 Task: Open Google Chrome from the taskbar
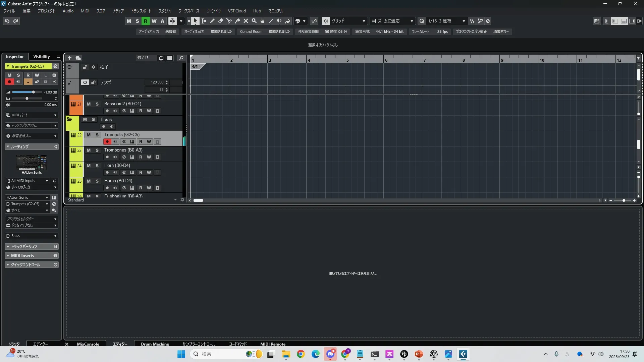pos(301,354)
